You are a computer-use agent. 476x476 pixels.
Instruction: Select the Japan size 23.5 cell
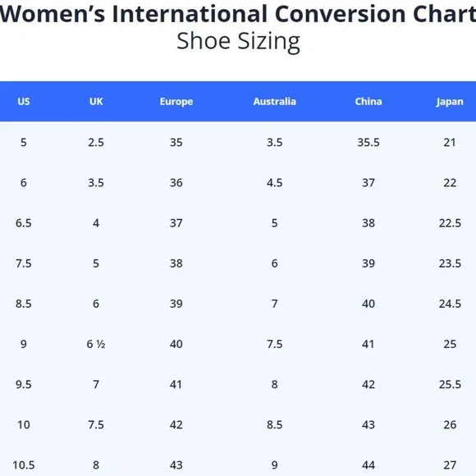click(x=450, y=263)
